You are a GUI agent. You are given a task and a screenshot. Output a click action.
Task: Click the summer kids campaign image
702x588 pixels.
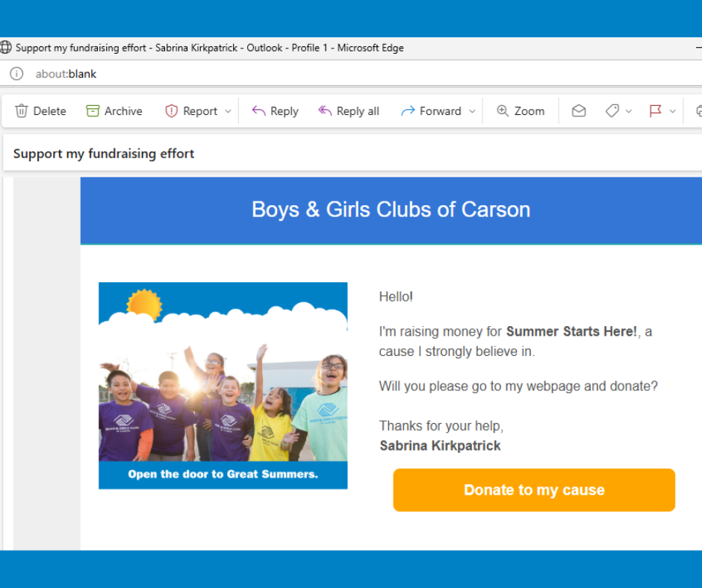223,385
